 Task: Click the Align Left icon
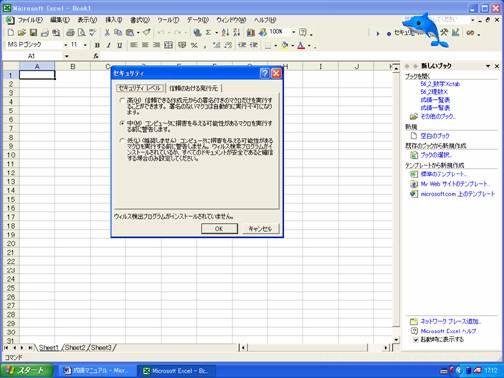(134, 45)
